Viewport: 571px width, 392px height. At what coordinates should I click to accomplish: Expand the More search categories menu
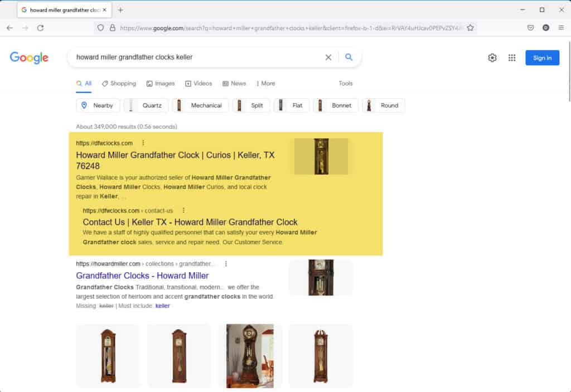(265, 84)
